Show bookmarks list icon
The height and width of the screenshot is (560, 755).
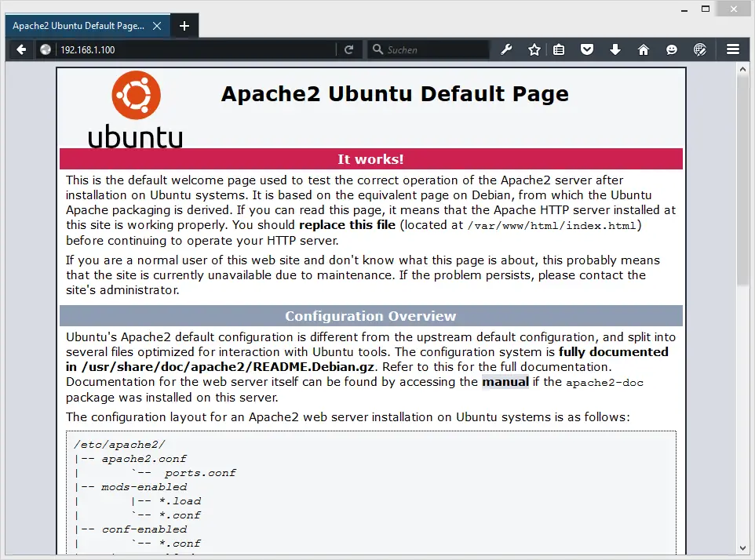pyautogui.click(x=559, y=49)
